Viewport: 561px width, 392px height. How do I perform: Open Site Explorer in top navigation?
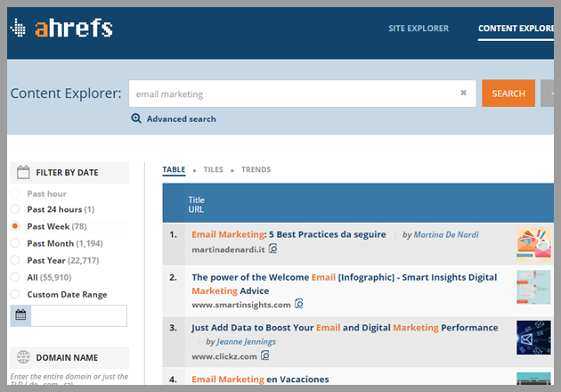click(x=419, y=29)
